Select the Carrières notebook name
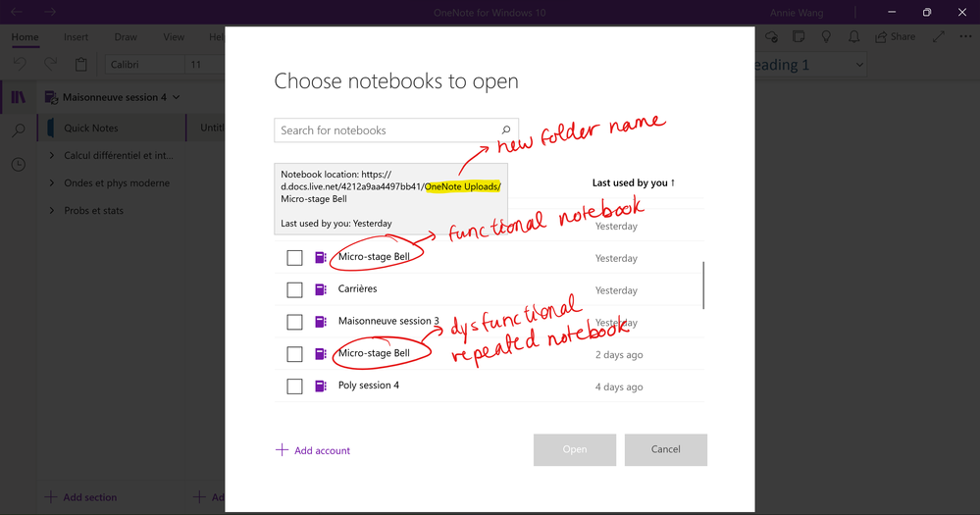The image size is (980, 515). [x=357, y=288]
